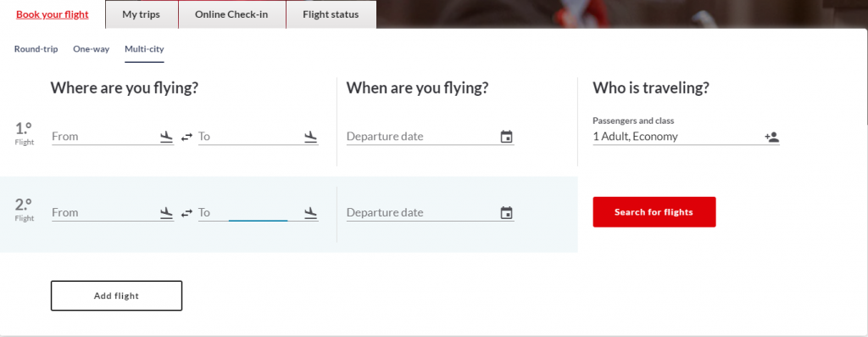Select the One-way option

(x=92, y=48)
